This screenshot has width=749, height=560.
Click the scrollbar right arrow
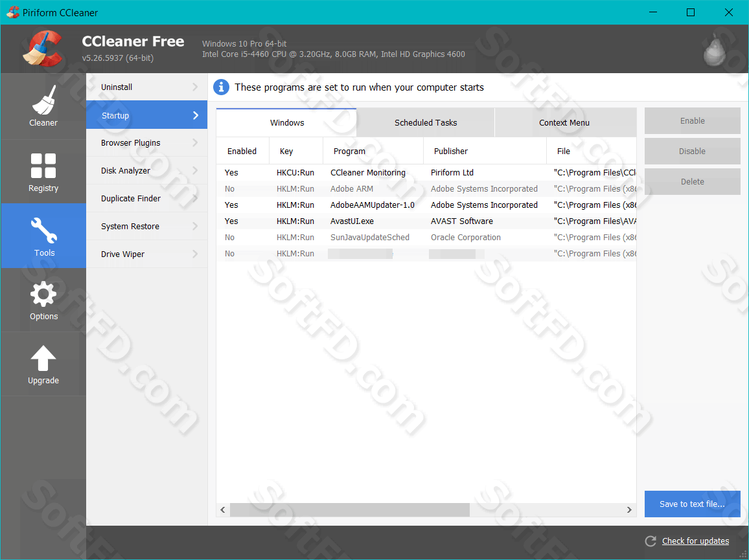tap(629, 510)
